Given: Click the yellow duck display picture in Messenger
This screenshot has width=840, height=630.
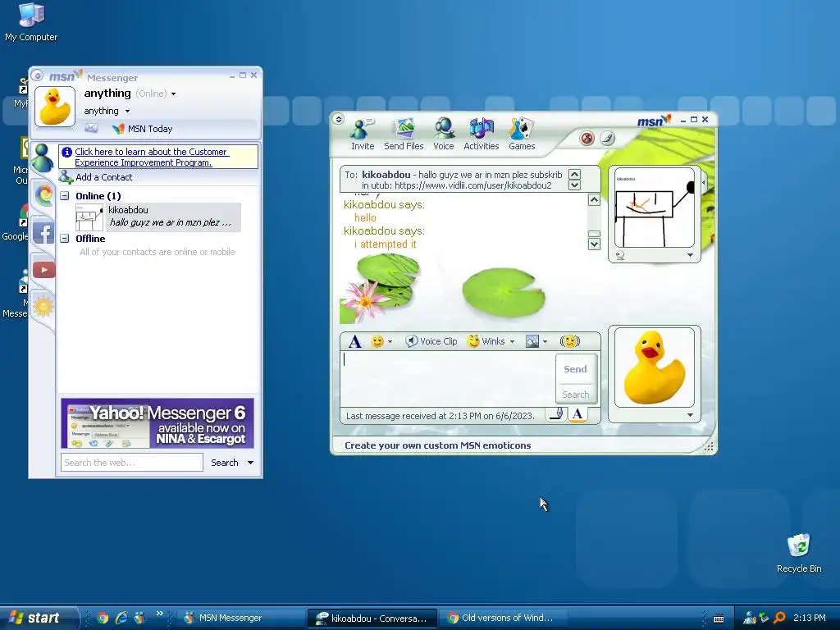Looking at the screenshot, I should coord(55,107).
